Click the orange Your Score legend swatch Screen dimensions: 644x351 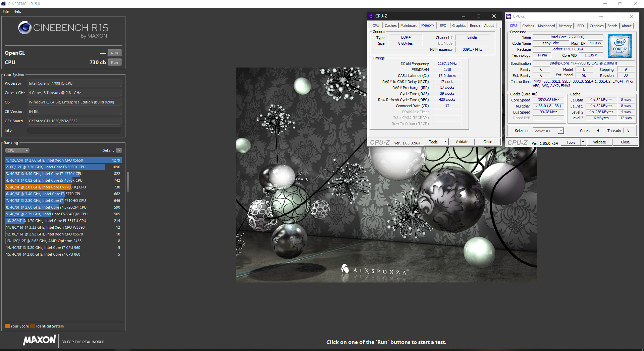pos(7,326)
